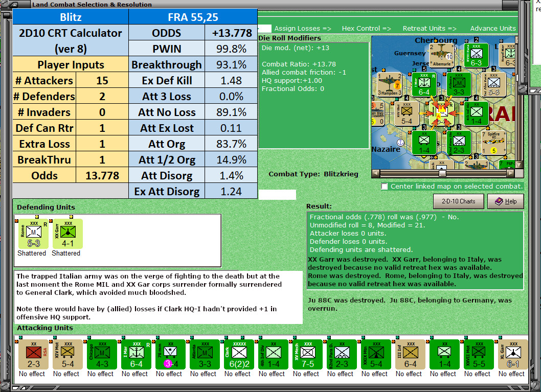Click the selected combat hex with red arrows

tap(441, 113)
